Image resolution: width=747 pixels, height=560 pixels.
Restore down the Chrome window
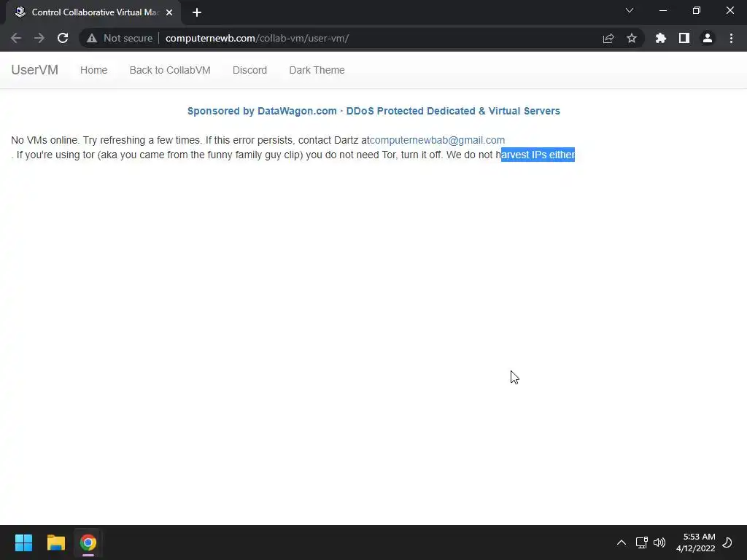pyautogui.click(x=697, y=10)
